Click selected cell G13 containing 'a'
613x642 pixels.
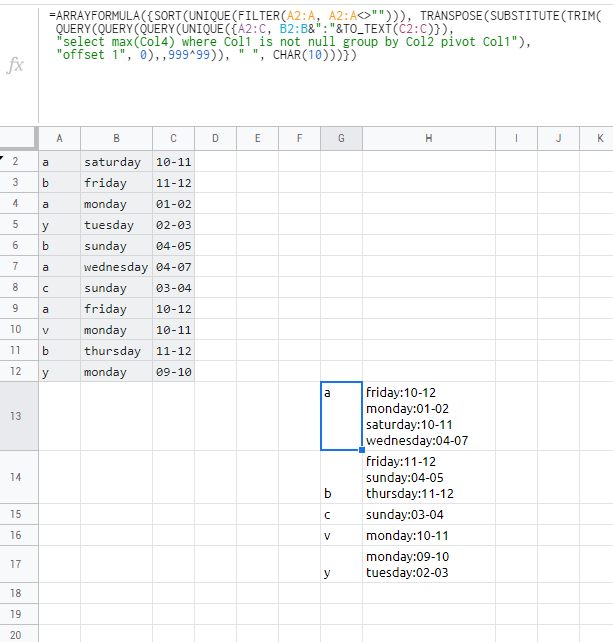(x=342, y=416)
